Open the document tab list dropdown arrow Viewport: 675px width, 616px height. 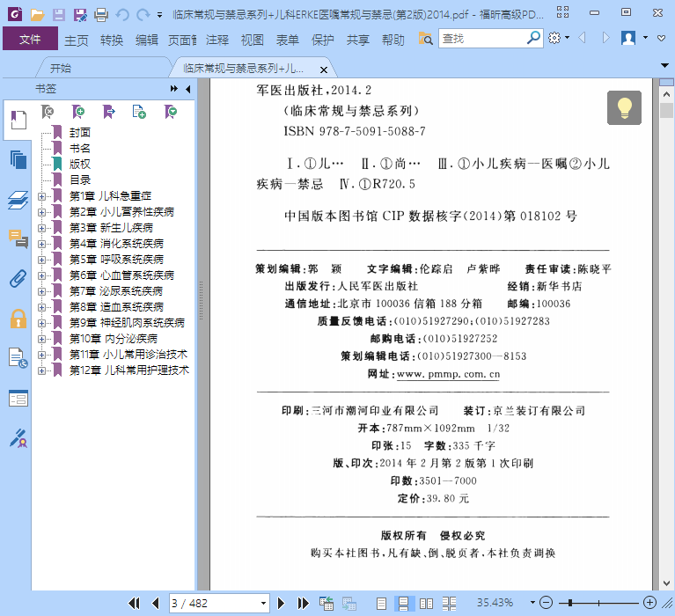(664, 65)
